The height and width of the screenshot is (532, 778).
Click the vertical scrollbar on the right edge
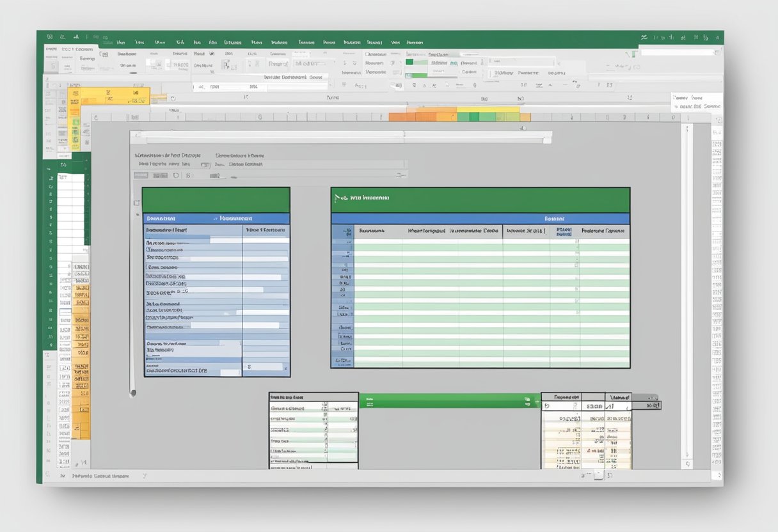tap(689, 288)
